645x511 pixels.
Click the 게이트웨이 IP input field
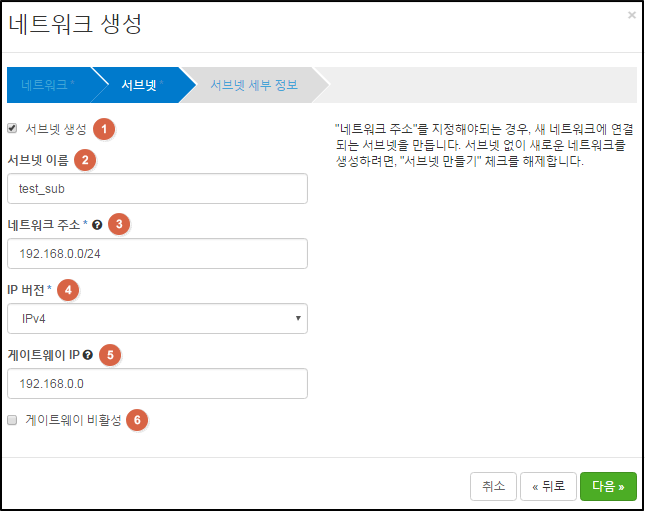point(157,383)
